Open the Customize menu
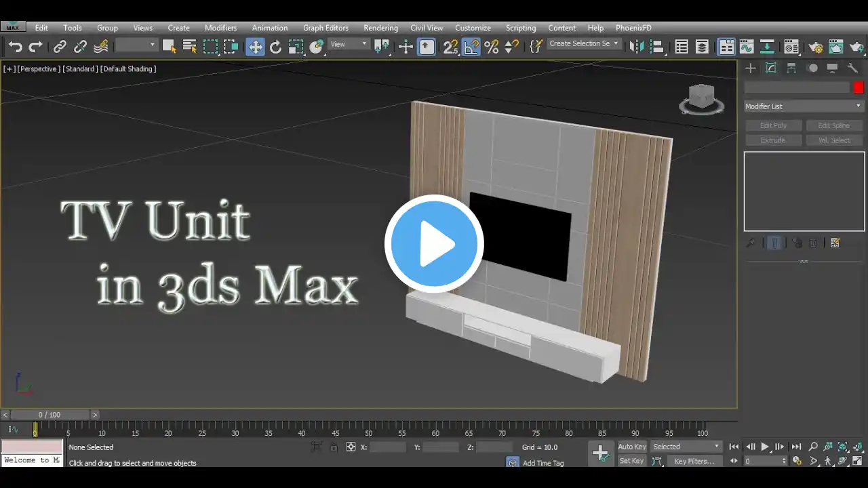868x488 pixels. tap(473, 28)
